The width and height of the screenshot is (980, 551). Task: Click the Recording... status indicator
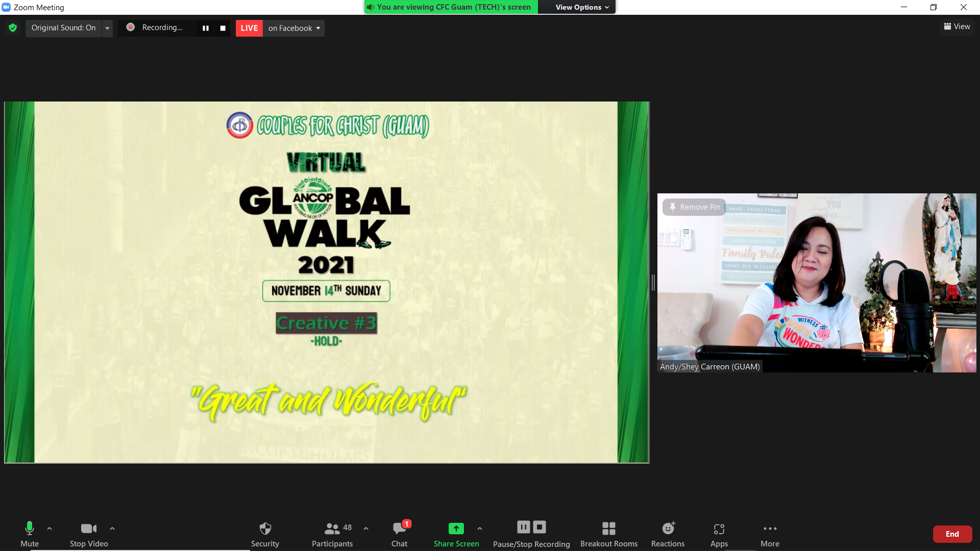[156, 28]
